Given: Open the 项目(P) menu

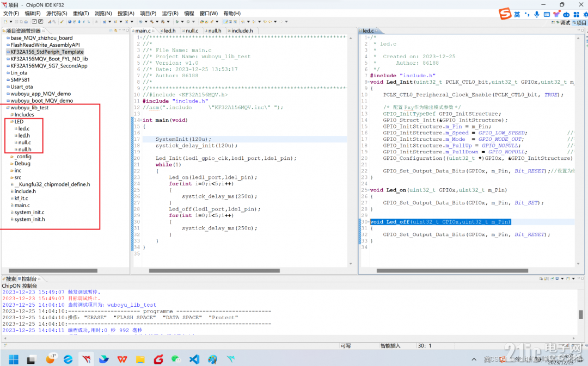Looking at the screenshot, I should click(x=148, y=13).
